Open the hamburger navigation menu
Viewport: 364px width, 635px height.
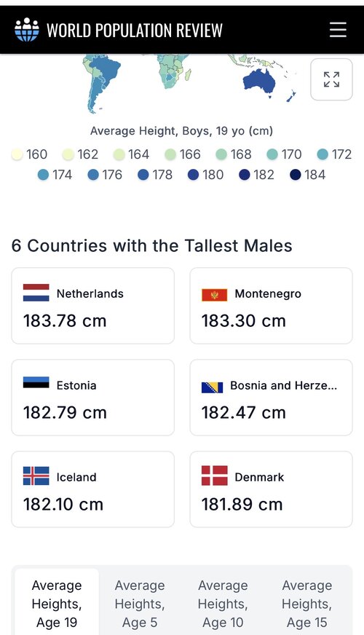click(338, 30)
